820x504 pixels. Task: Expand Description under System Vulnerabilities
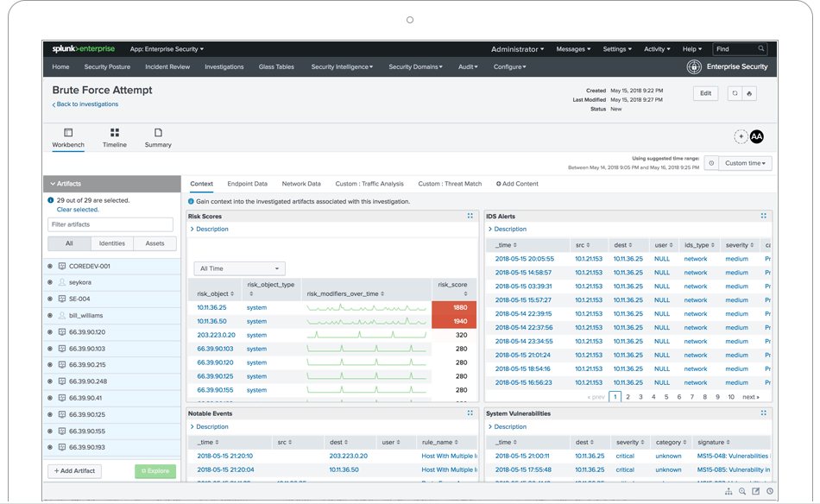(x=508, y=426)
